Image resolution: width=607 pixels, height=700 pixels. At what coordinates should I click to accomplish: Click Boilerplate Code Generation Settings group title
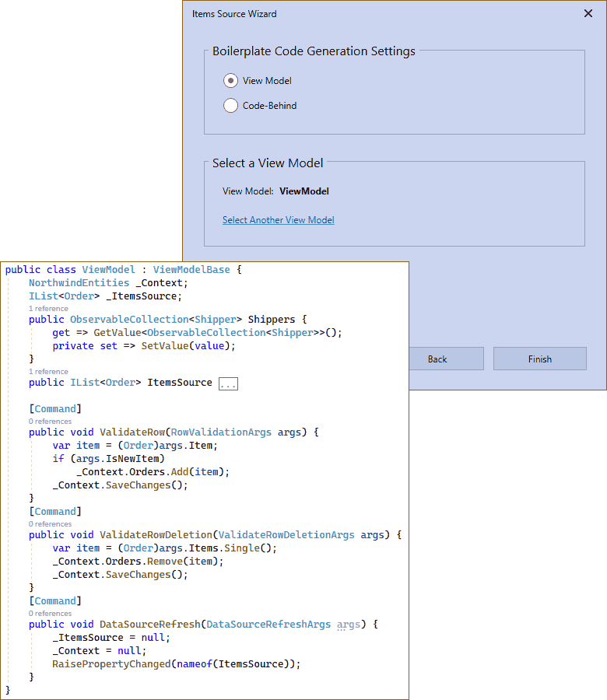point(314,51)
